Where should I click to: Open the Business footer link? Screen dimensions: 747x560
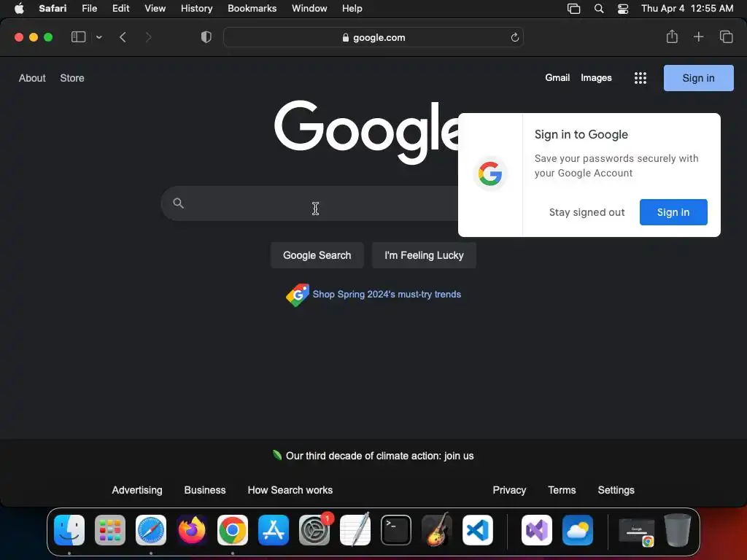tap(205, 490)
